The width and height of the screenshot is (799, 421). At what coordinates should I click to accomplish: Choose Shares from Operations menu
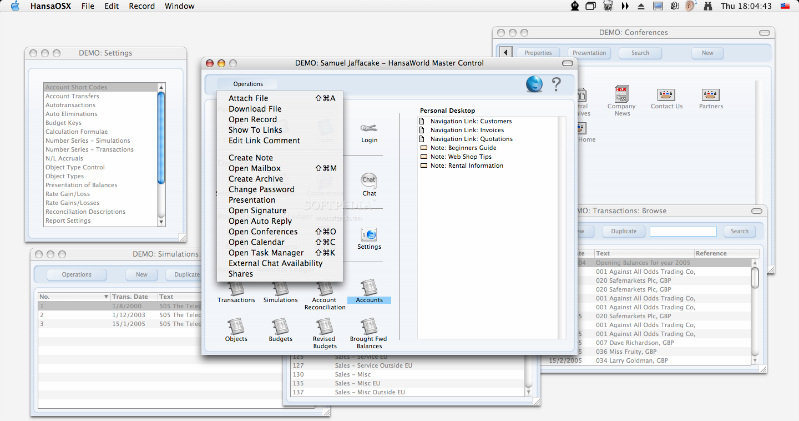[x=280, y=274]
